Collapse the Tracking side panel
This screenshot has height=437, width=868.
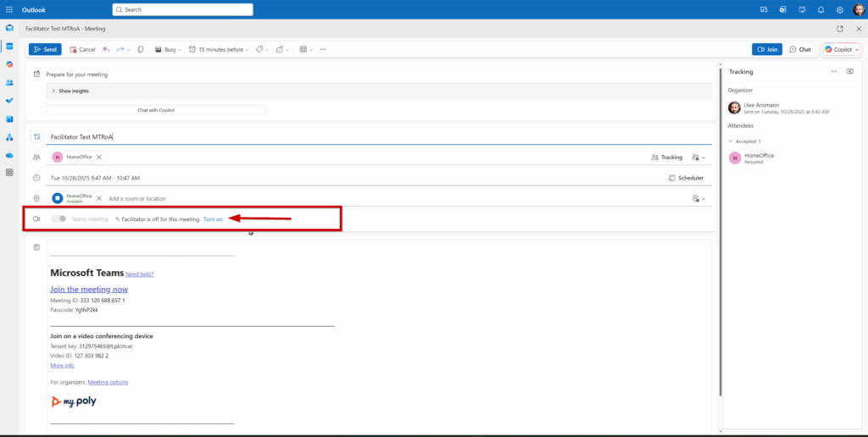click(x=850, y=72)
